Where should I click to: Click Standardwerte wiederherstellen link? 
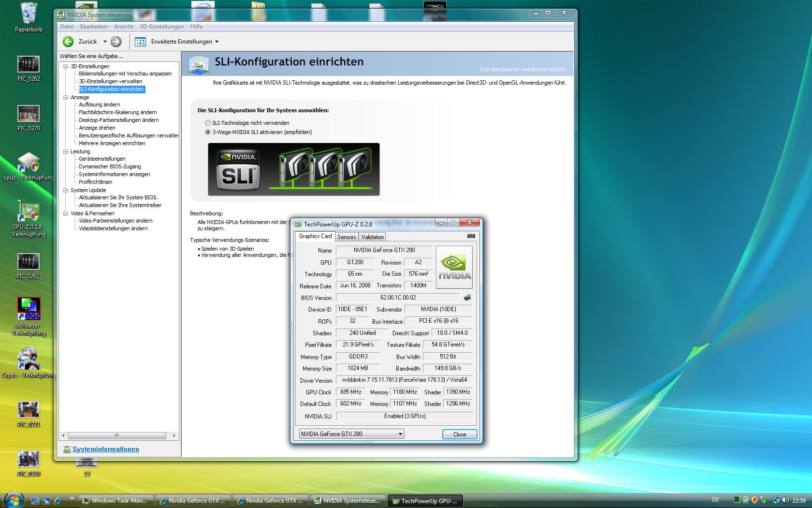tap(523, 69)
